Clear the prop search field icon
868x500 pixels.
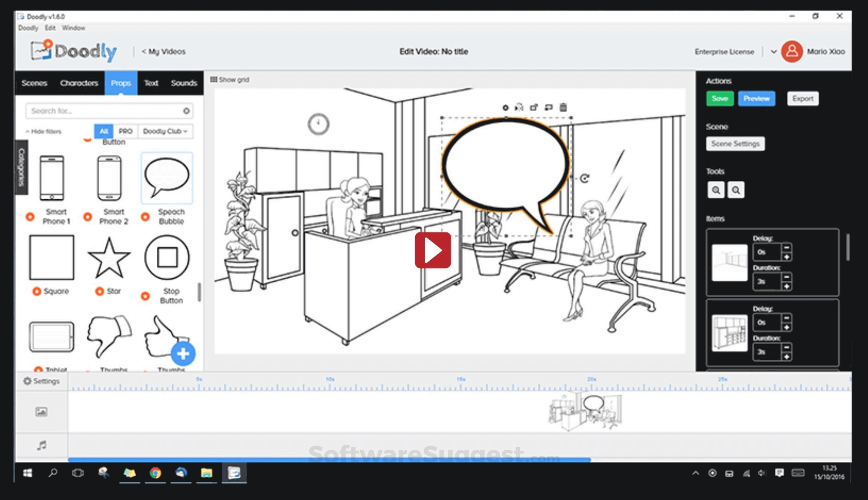tap(186, 111)
